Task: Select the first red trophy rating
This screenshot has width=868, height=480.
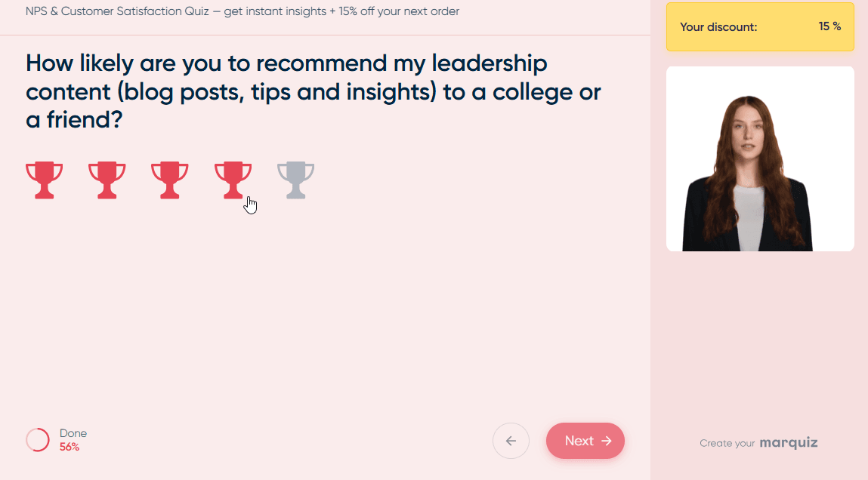Action: [45, 180]
